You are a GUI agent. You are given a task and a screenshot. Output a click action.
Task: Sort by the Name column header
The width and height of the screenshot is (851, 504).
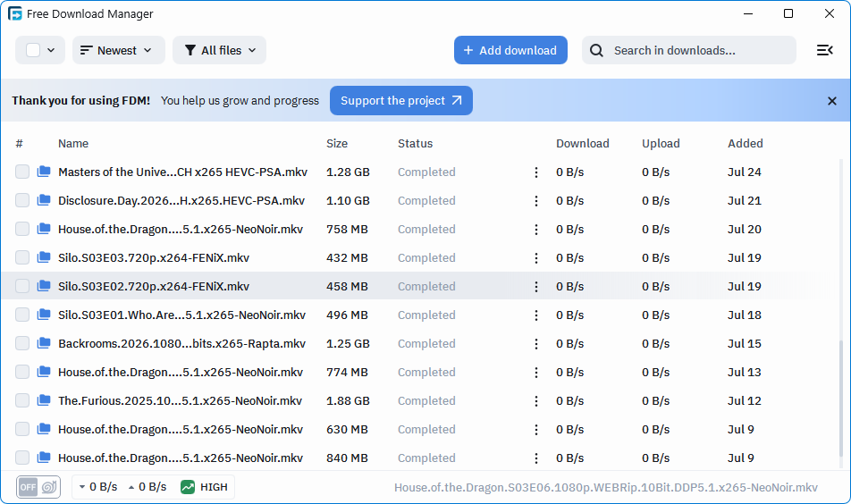point(73,143)
